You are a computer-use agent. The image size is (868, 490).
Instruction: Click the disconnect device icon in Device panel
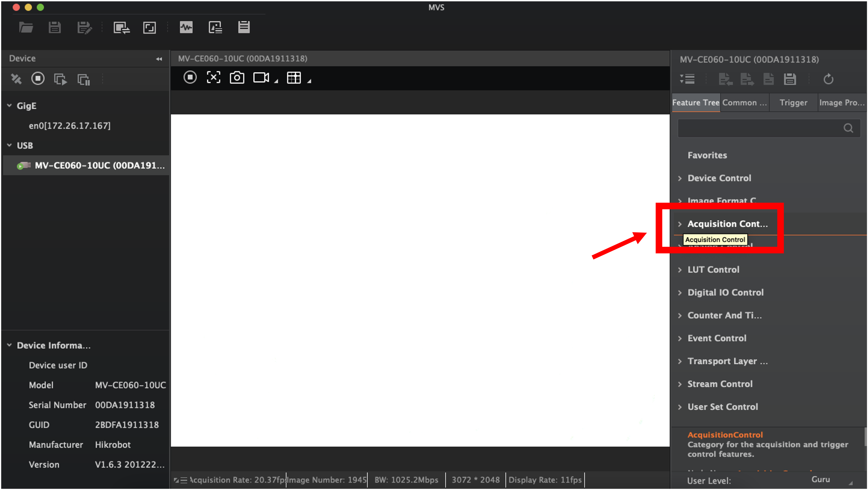(16, 79)
